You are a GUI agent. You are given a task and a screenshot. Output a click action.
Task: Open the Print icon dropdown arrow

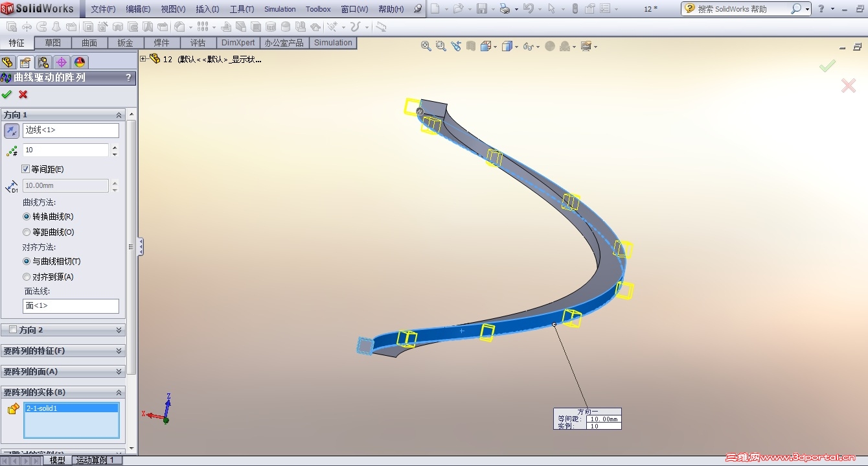tap(515, 10)
